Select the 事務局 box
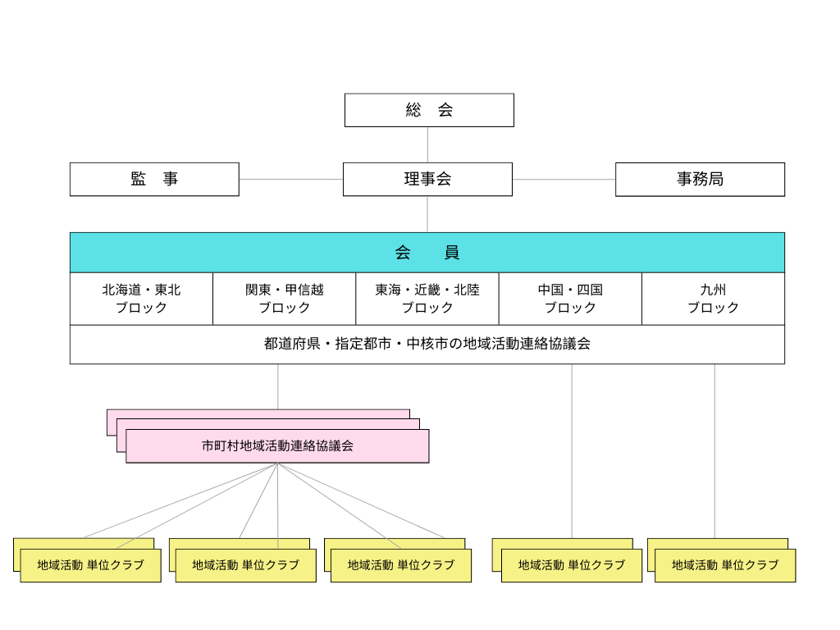Image resolution: width=840 pixels, height=630 pixels. 700,179
